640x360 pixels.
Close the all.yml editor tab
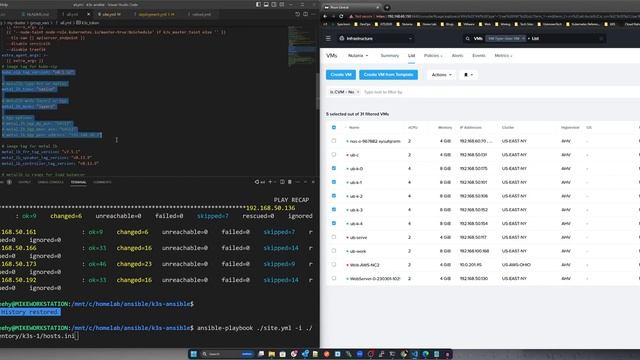pyautogui.click(x=89, y=14)
